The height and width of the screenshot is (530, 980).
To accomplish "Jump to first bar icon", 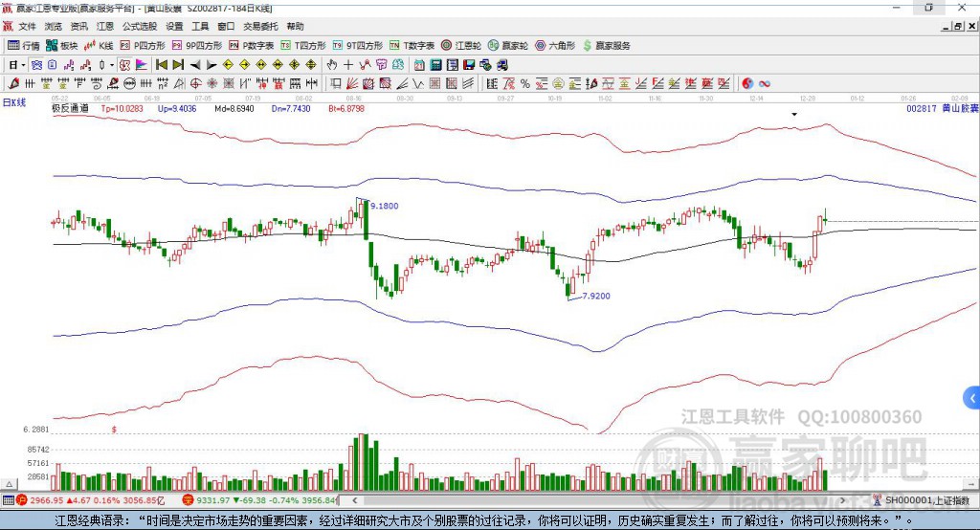I will pyautogui.click(x=161, y=65).
